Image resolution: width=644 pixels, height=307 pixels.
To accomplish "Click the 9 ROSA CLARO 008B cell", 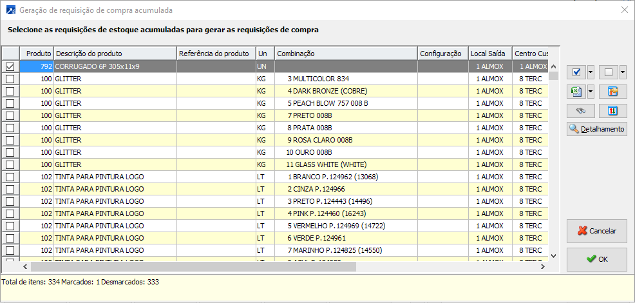I will [346, 140].
